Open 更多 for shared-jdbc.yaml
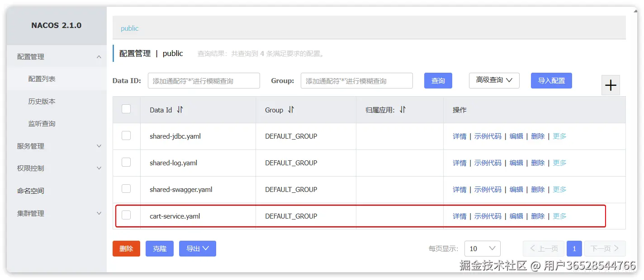This screenshot has height=280, width=644. coord(559,136)
